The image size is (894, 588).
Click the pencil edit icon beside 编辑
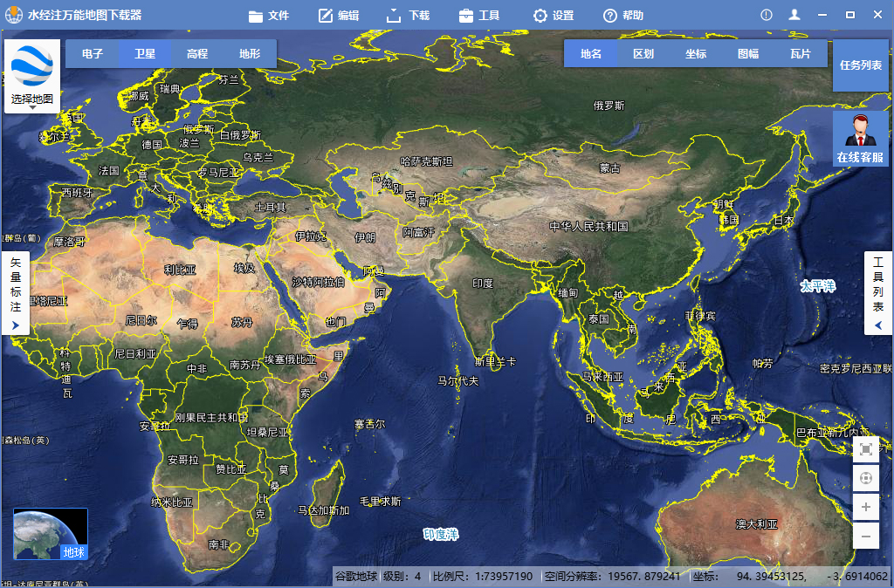[x=326, y=16]
